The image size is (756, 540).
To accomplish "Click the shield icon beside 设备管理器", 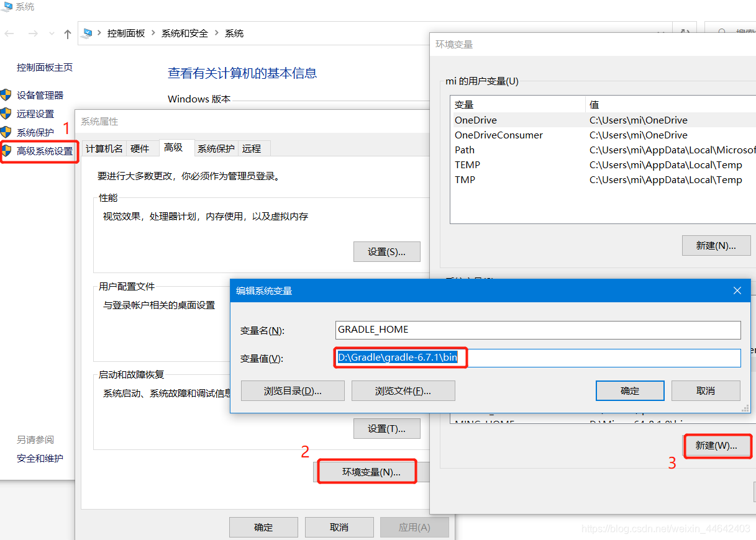I will [x=6, y=94].
